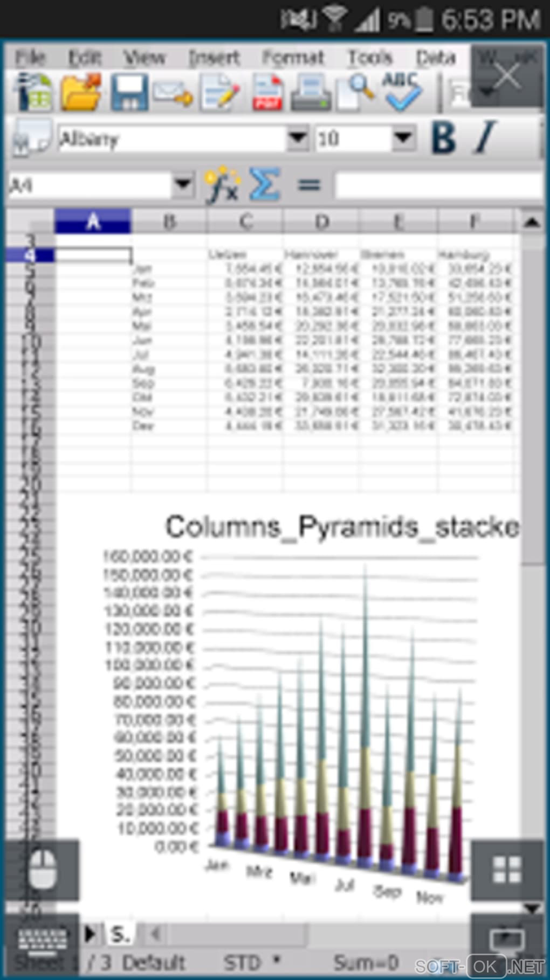Expand the Albany font name dropdown

tap(298, 138)
